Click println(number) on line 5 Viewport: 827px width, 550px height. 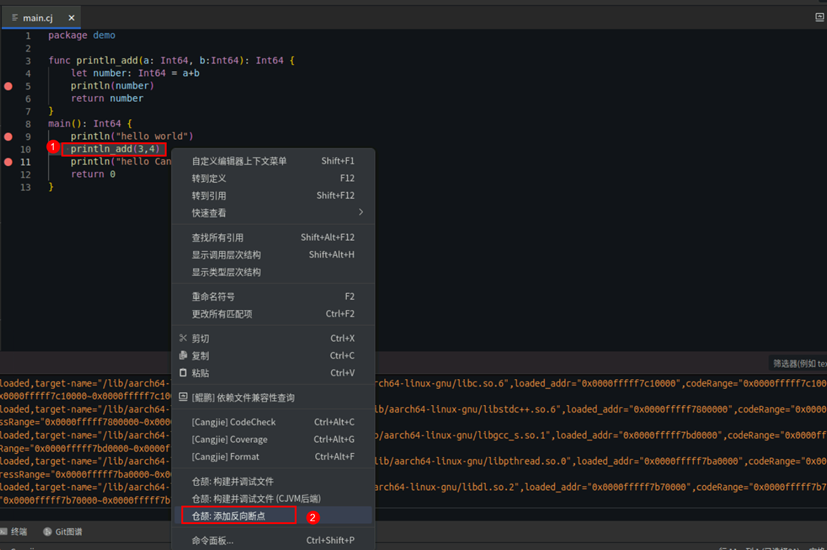point(112,86)
